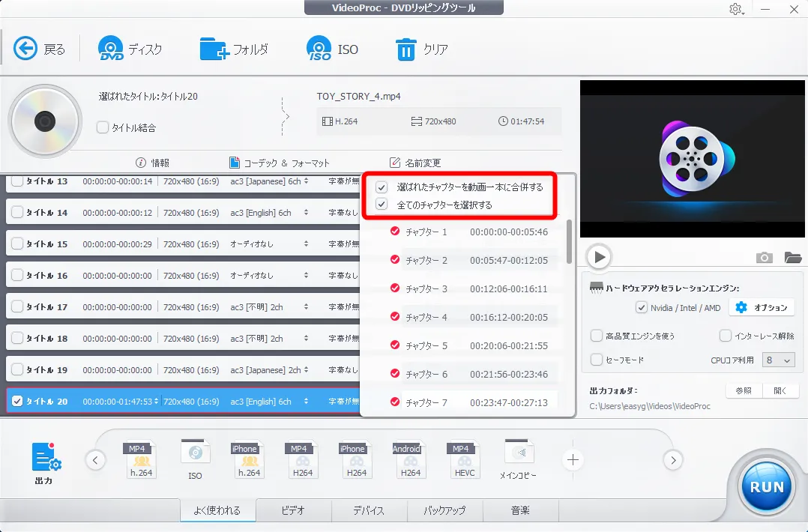Uncheck the タイトル 20 checkbox
Screen dimensions: 808x532
[17, 401]
